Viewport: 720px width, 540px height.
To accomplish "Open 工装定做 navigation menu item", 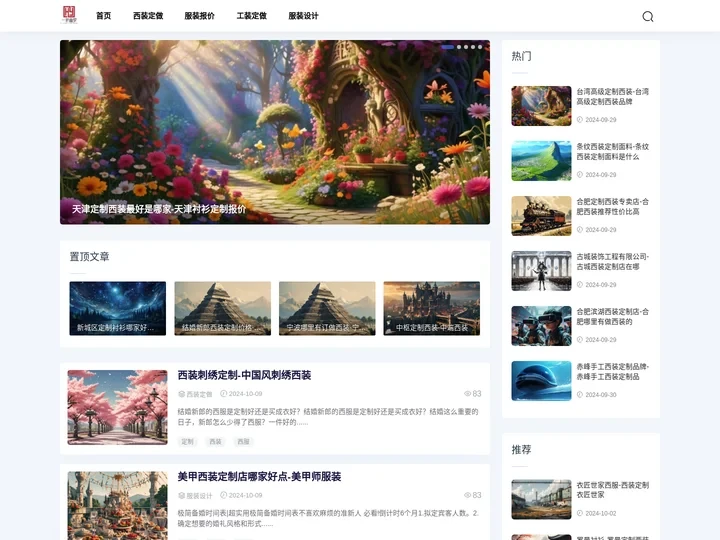I will pyautogui.click(x=252, y=16).
